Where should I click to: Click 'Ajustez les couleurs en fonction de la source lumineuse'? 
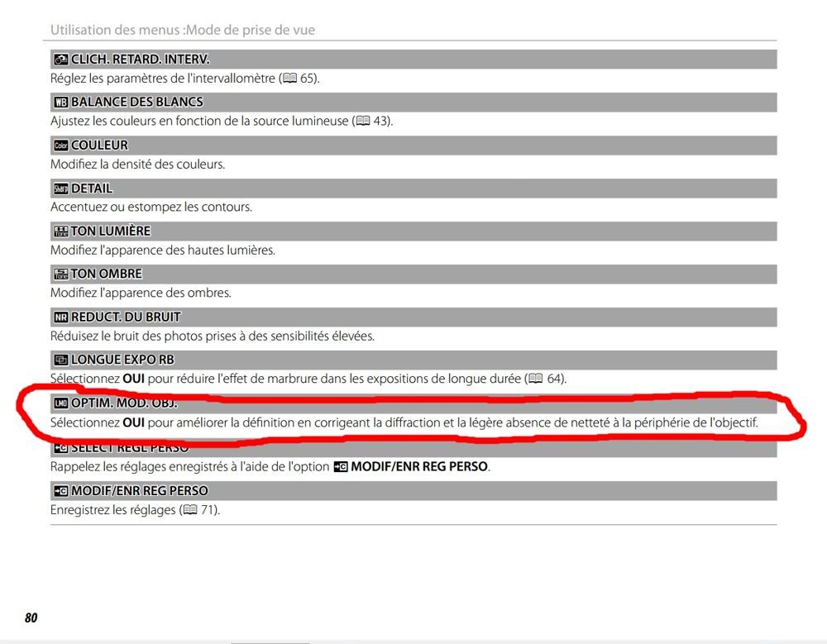point(199,122)
